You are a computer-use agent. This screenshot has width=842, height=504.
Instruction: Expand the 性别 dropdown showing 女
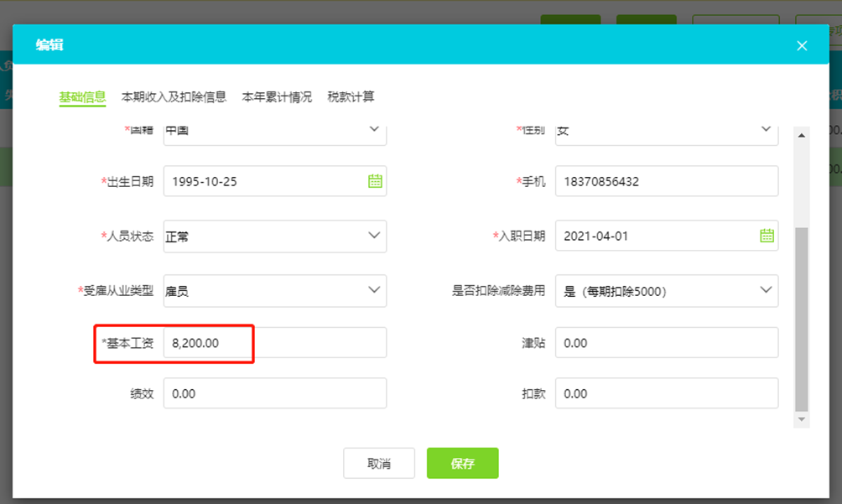[667, 134]
